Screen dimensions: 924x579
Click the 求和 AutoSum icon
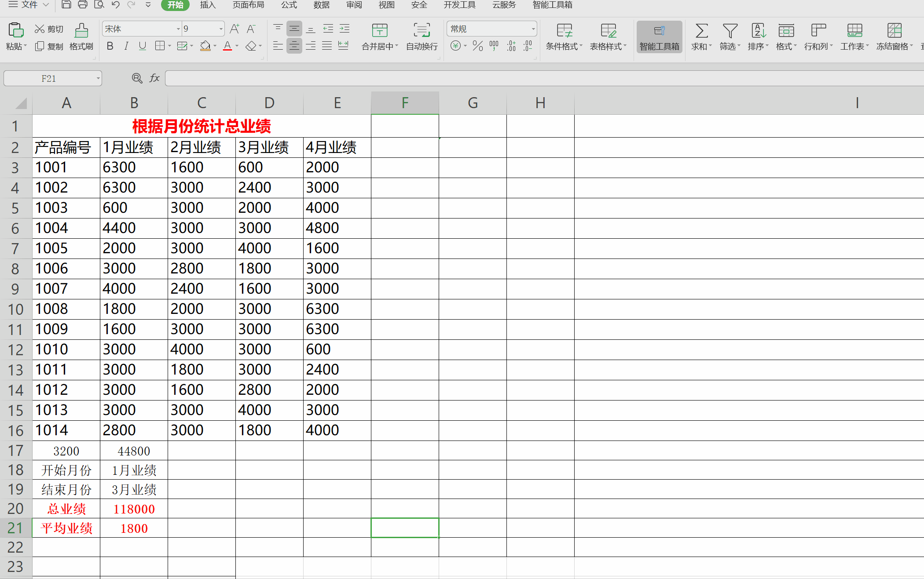coord(700,37)
